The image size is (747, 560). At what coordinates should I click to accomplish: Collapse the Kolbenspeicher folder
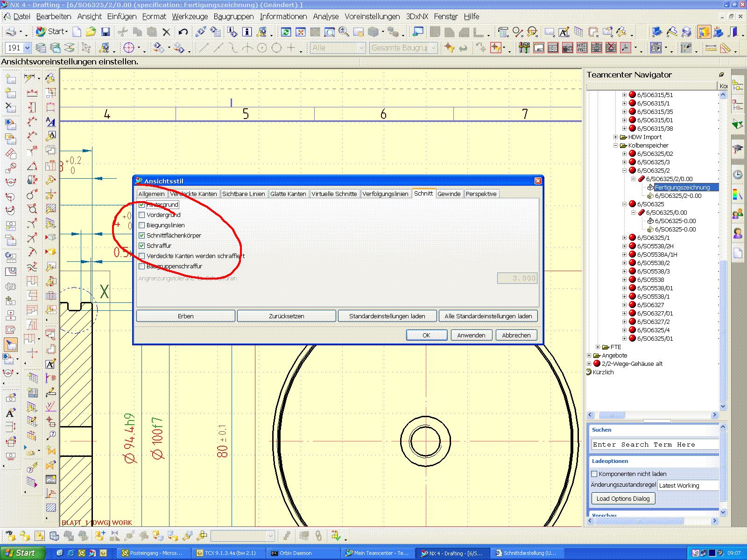coord(616,146)
